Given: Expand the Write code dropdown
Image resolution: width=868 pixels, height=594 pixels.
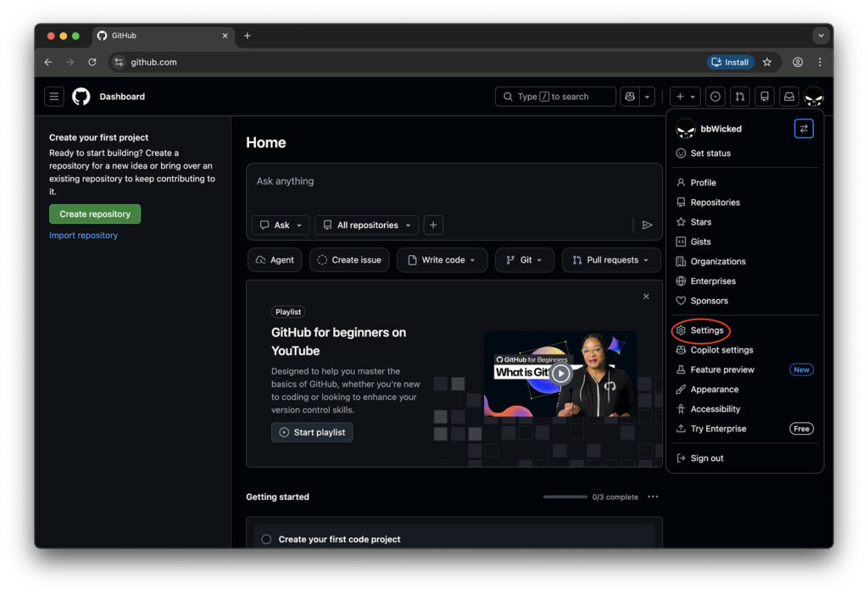Looking at the screenshot, I should (442, 260).
